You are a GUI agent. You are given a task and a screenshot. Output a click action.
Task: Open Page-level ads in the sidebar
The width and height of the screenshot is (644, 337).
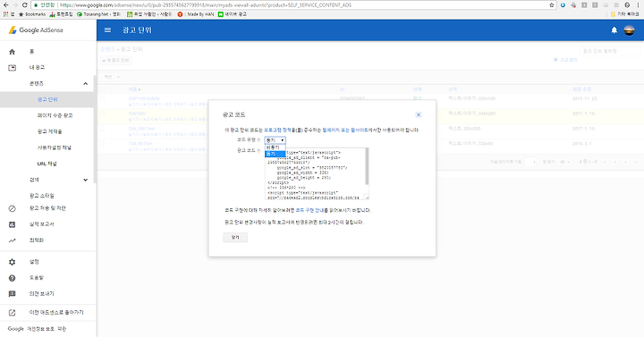tap(55, 115)
